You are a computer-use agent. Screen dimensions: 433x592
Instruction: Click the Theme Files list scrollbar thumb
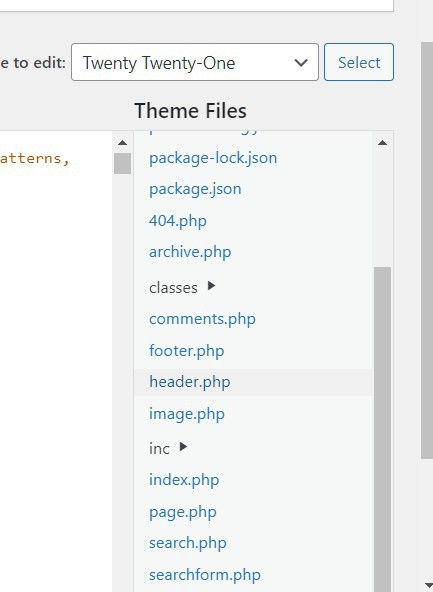[382, 429]
